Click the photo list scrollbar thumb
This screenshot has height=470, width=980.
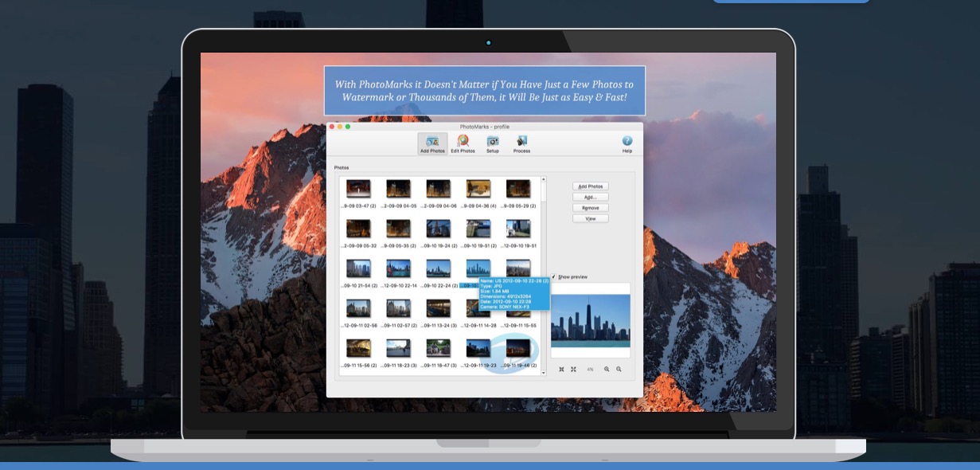point(544,192)
